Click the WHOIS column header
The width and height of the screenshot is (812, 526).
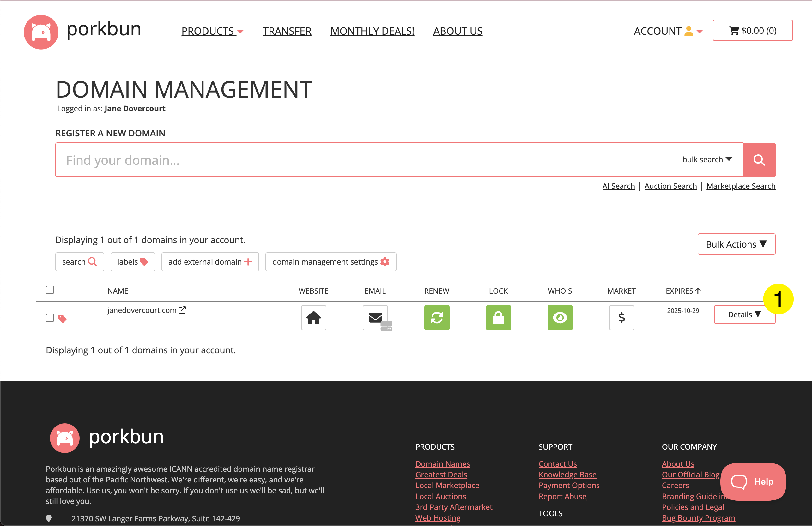[560, 291]
